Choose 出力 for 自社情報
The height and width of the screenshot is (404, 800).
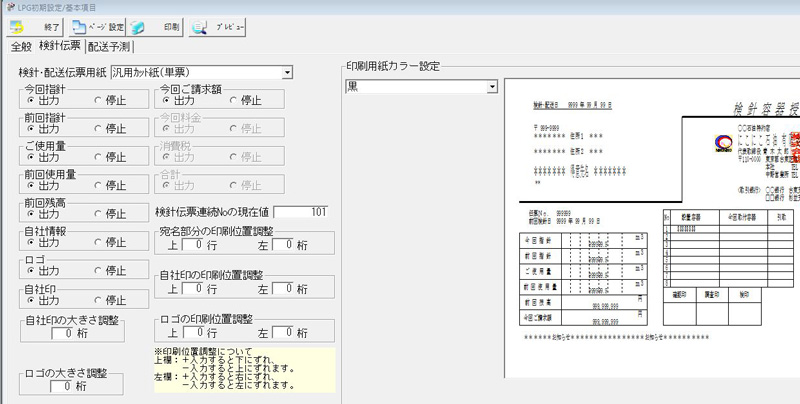[31, 242]
